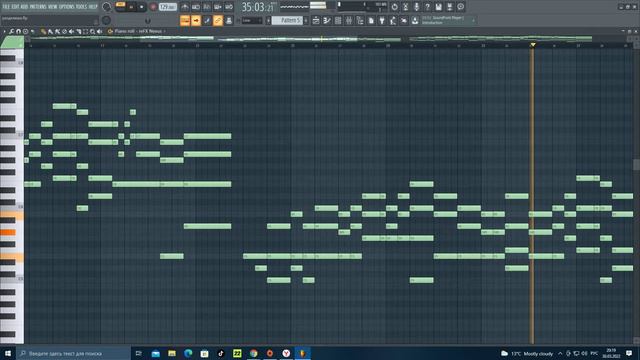Open piano roll Tools wrench icon

pyautogui.click(x=11, y=31)
